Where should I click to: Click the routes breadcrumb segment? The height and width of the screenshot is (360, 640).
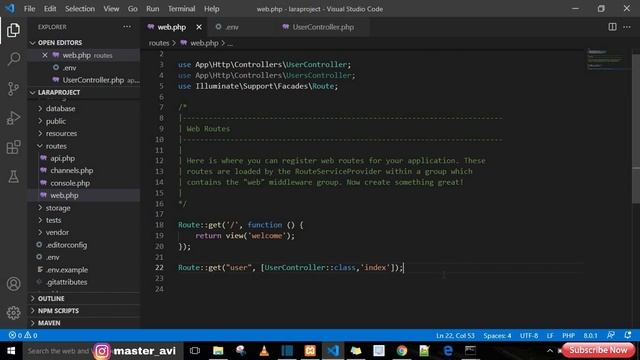[159, 43]
